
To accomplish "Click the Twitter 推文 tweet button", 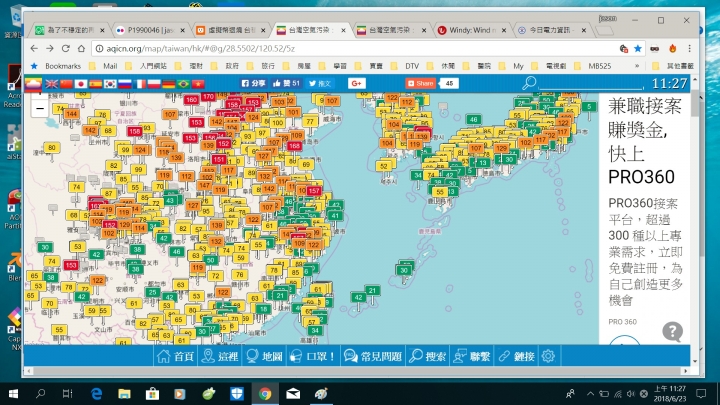I will [x=320, y=84].
